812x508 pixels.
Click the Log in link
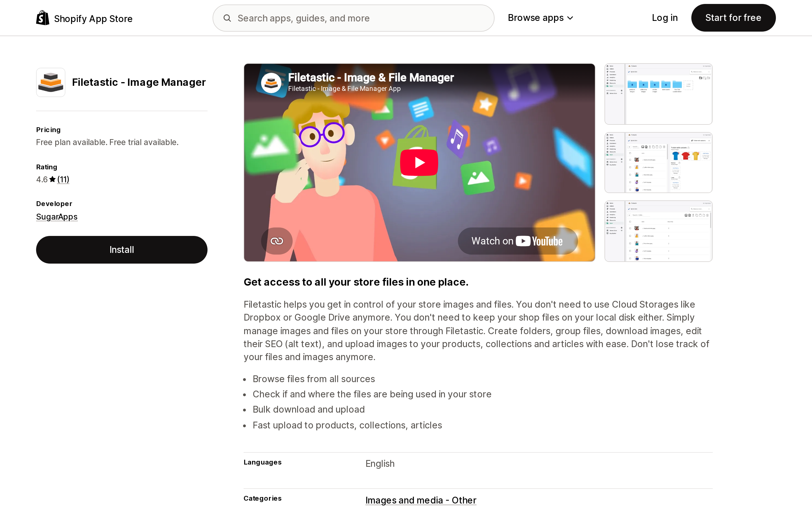coord(664,18)
